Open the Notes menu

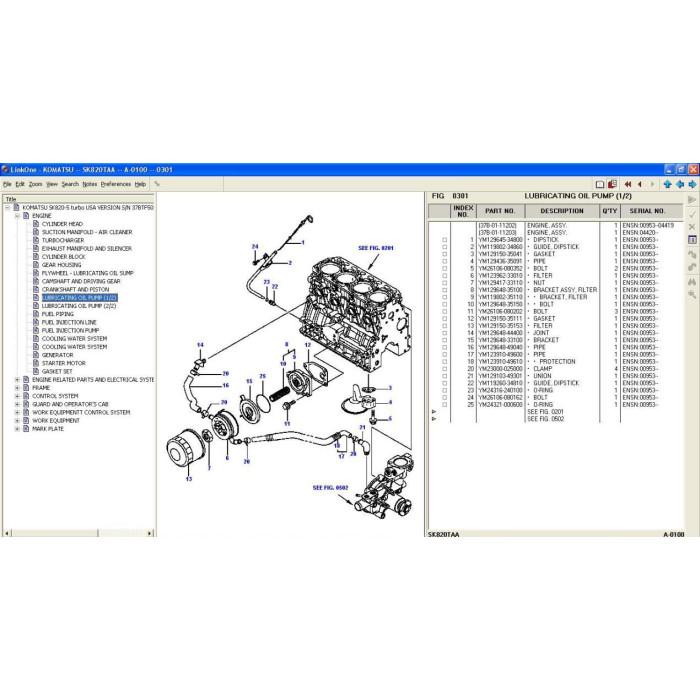coord(89,184)
